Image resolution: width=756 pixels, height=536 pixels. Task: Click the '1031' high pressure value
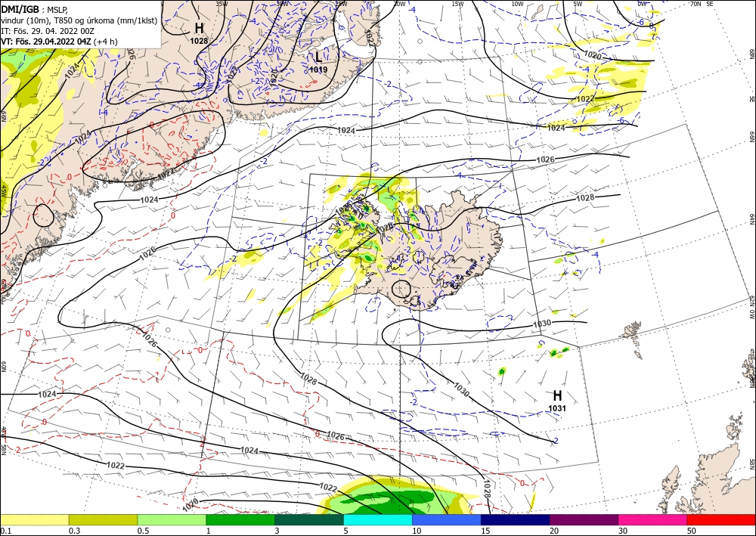[557, 408]
